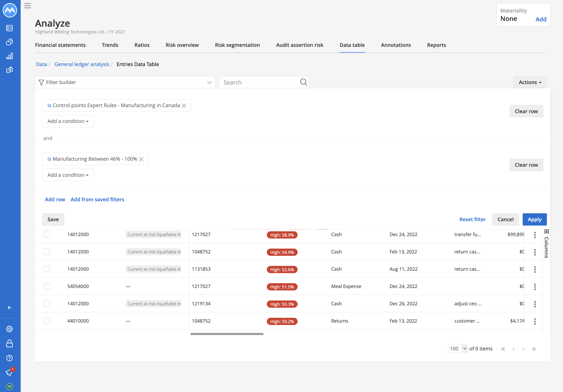Open the Columns side panel
The image size is (563, 392).
pyautogui.click(x=546, y=244)
